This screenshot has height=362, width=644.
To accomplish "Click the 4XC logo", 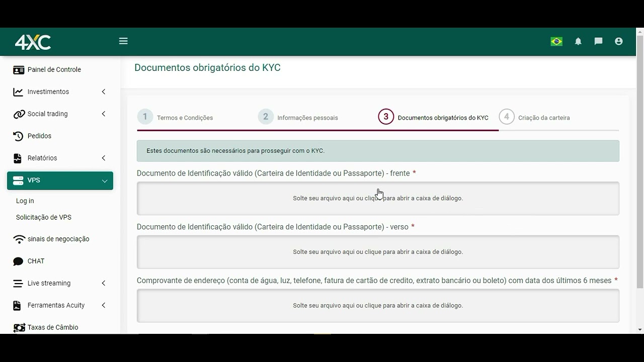I will 33,42.
